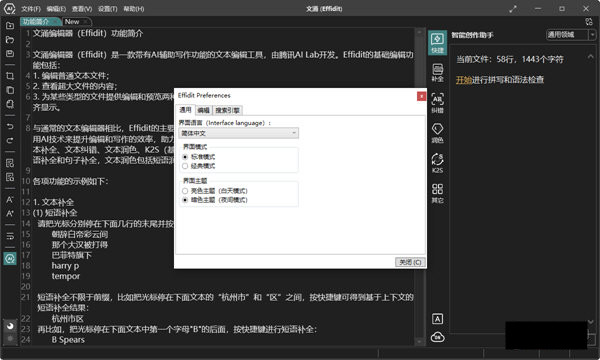Click the 当前文件: 58行 status text
600x360 pixels.
point(510,59)
